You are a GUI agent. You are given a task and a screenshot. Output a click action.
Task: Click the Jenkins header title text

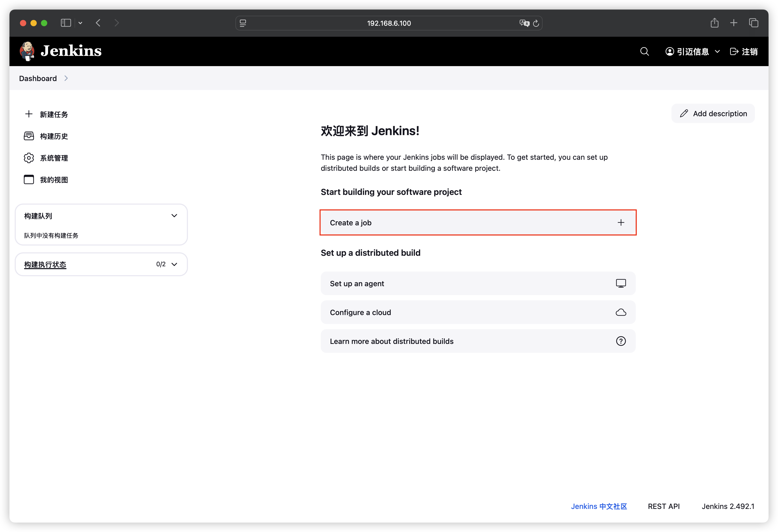point(71,51)
